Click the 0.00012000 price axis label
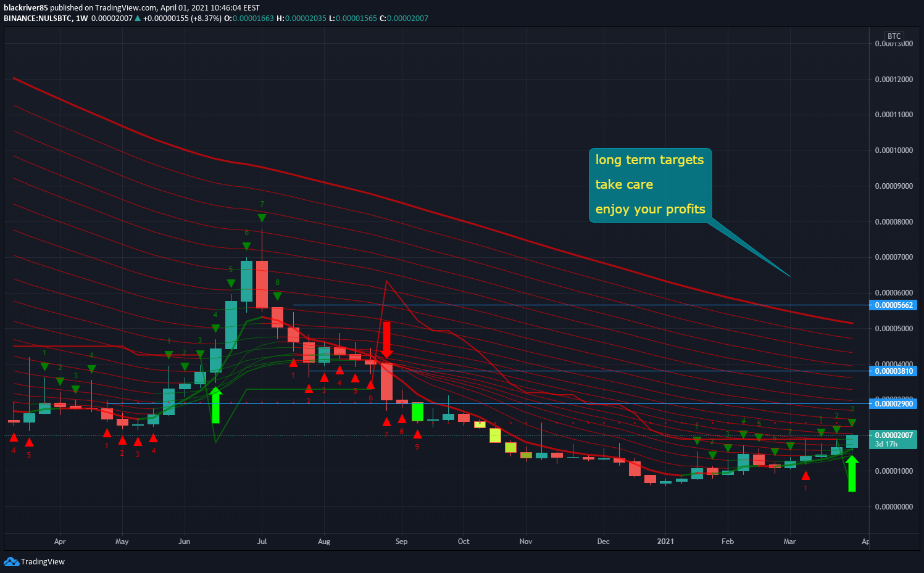This screenshot has height=573, width=924. point(894,80)
